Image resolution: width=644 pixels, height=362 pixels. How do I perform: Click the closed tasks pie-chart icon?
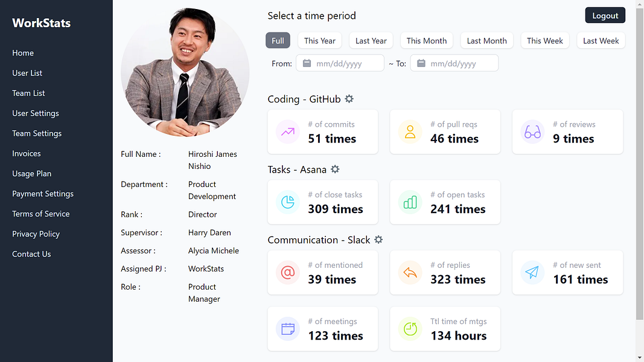[x=287, y=202]
